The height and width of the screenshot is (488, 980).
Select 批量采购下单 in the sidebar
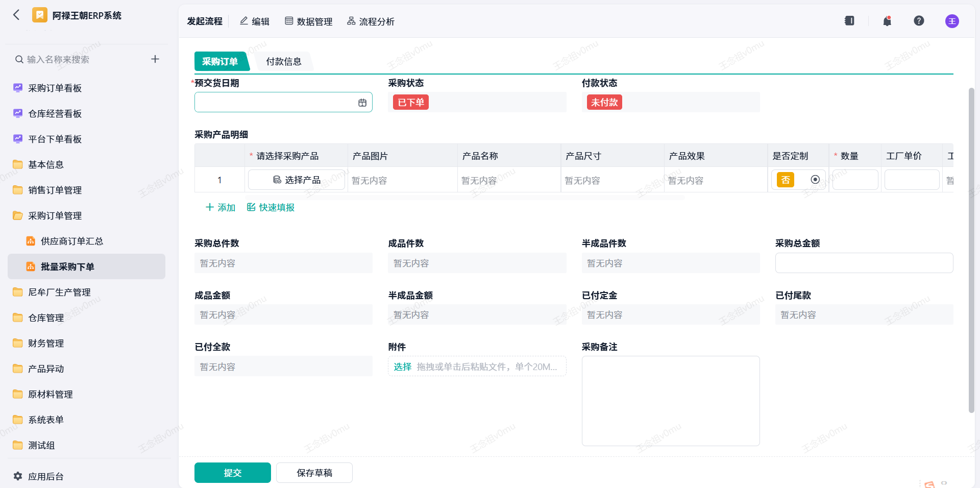click(86, 266)
